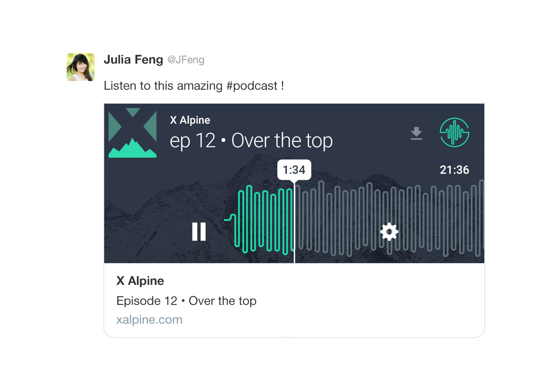Image resolution: width=551 pixels, height=392 pixels.
Task: Open Julia Feng's profile picture
Action: (x=81, y=67)
